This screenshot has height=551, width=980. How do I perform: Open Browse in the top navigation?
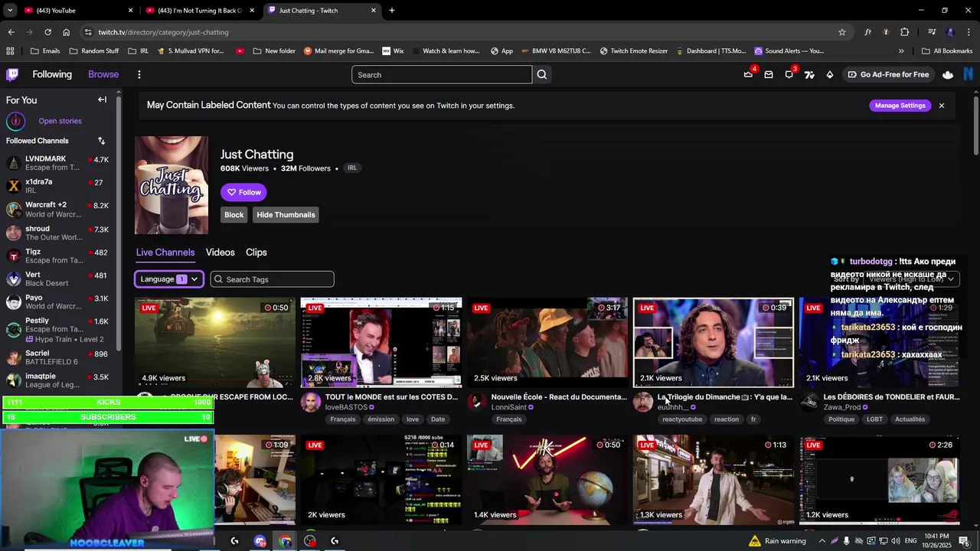click(x=103, y=74)
